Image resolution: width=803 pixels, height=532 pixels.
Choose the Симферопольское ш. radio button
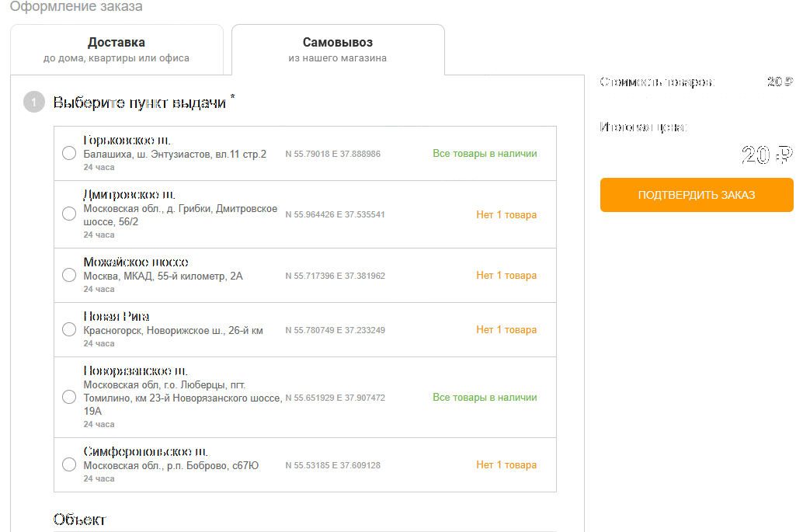click(x=68, y=464)
